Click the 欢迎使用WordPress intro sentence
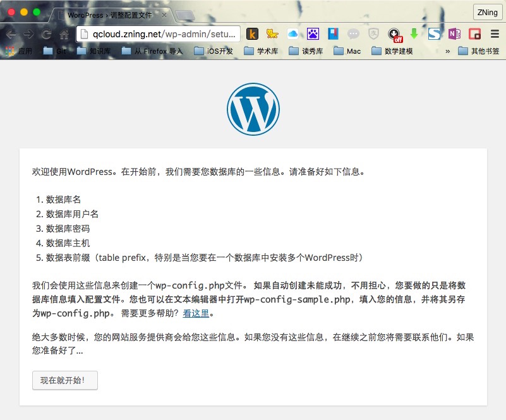 (198, 172)
